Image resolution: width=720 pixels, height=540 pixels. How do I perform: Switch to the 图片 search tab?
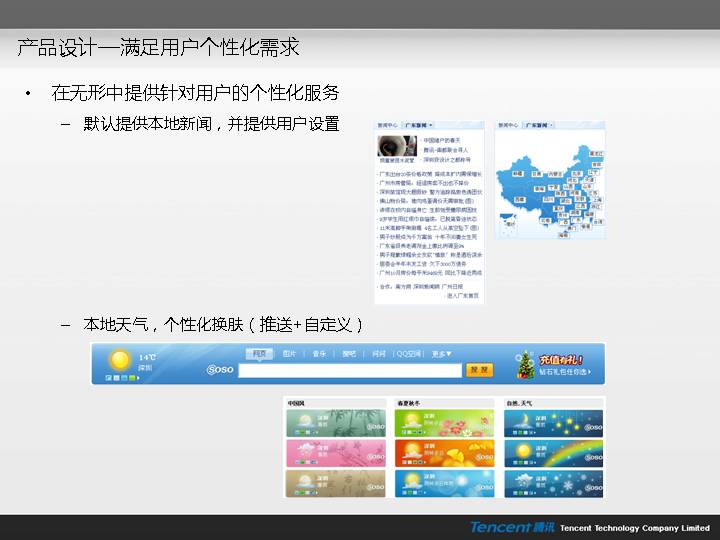tap(289, 353)
